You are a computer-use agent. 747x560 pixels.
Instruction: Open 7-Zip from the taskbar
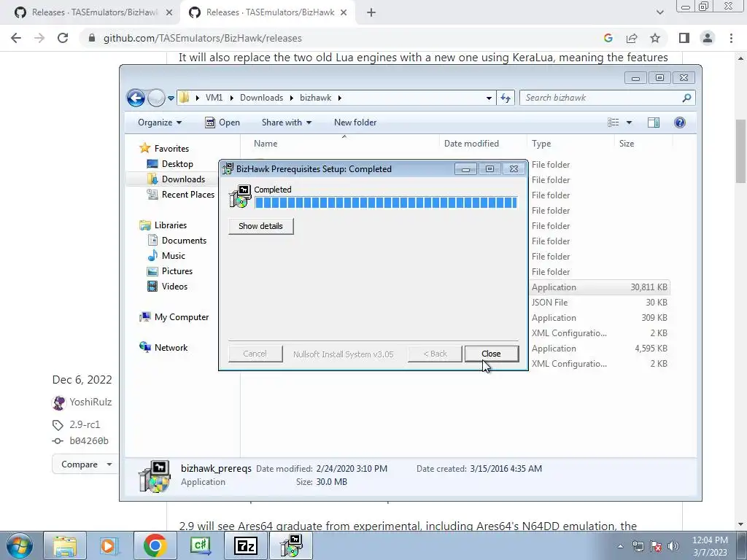(246, 545)
